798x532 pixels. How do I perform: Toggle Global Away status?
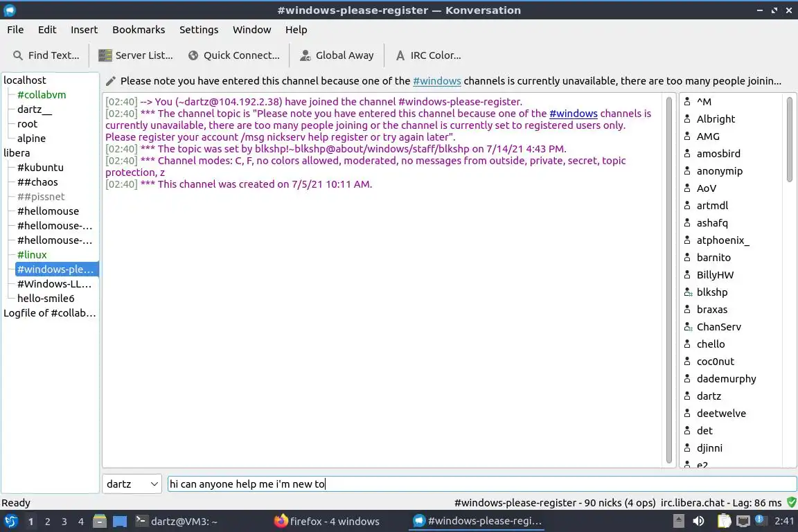[x=337, y=55]
